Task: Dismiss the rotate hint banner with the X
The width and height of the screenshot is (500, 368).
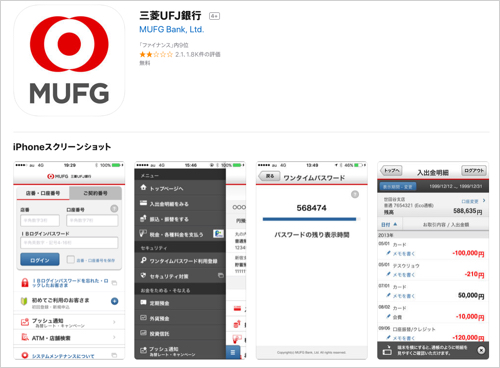Action: coord(481,350)
